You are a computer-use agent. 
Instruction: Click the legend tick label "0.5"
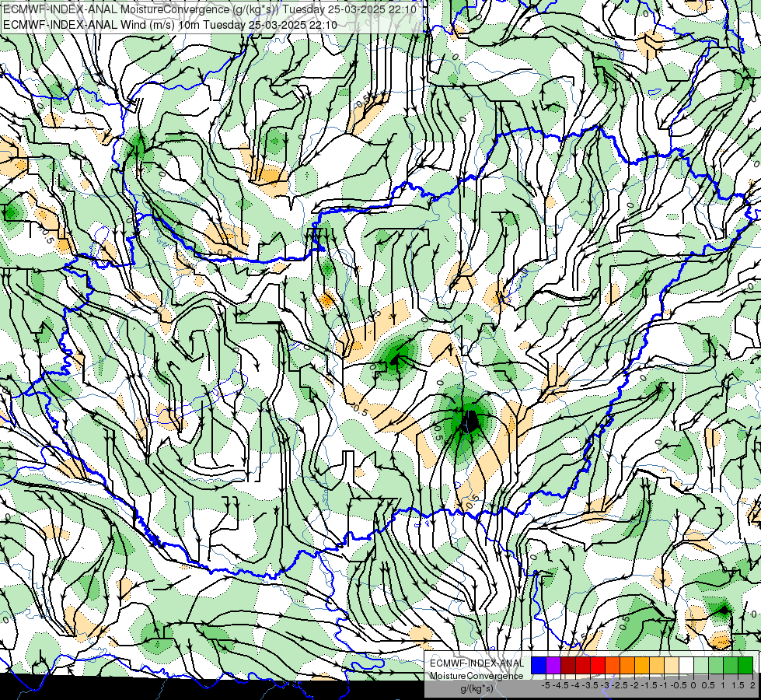click(x=708, y=685)
